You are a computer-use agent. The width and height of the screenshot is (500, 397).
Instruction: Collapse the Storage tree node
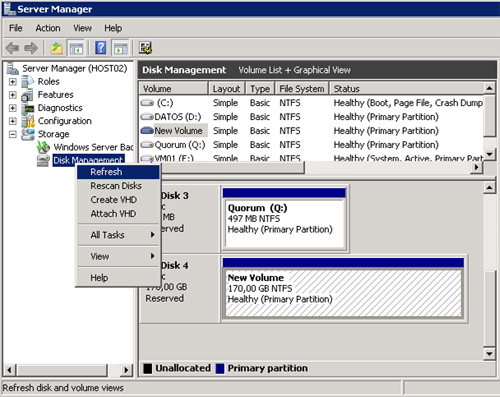[x=12, y=134]
